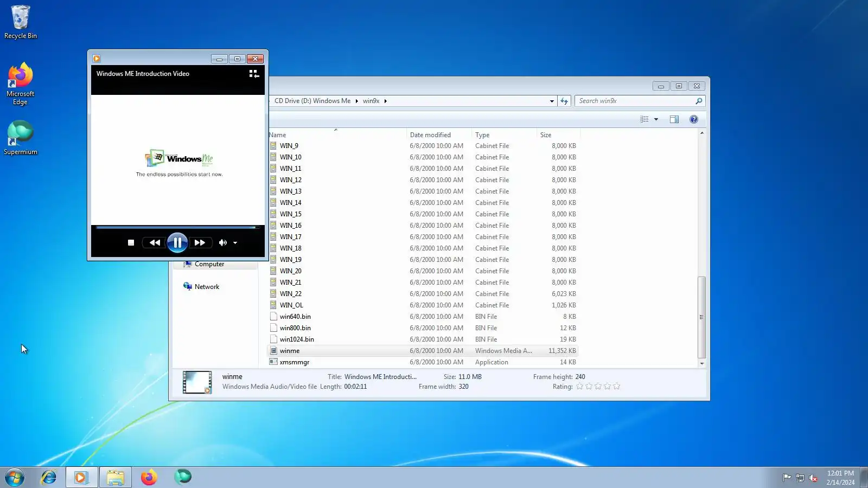Sort files by Type column
The width and height of the screenshot is (868, 488).
[x=504, y=134]
